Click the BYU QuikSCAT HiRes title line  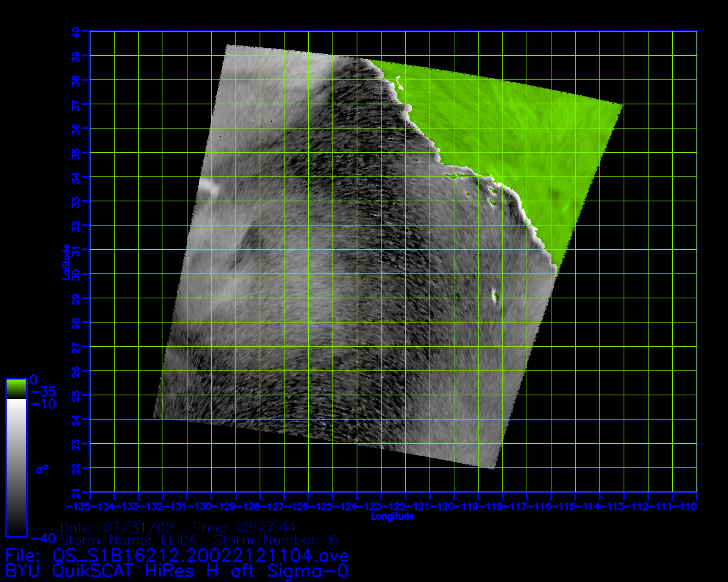pos(177,570)
